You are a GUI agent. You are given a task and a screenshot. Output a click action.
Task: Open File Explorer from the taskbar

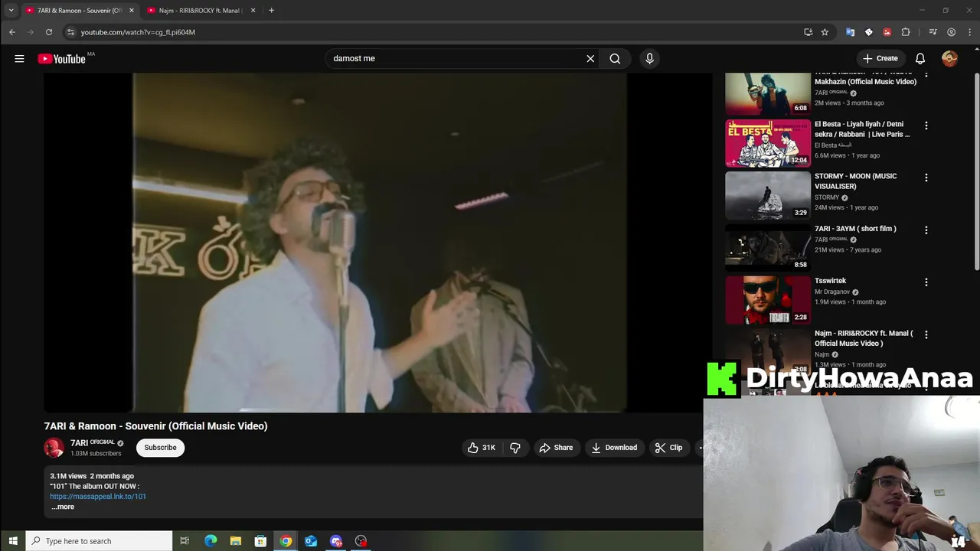click(236, 541)
